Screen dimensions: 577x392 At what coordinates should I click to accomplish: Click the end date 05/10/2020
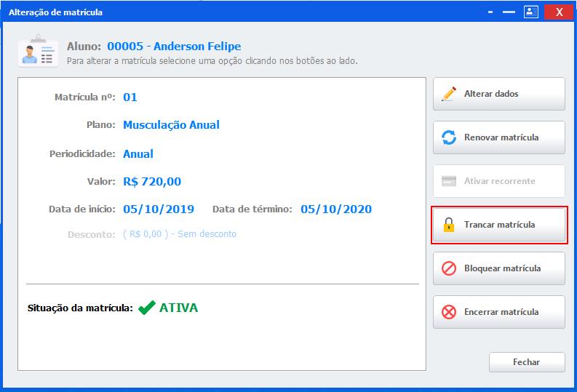click(x=336, y=209)
